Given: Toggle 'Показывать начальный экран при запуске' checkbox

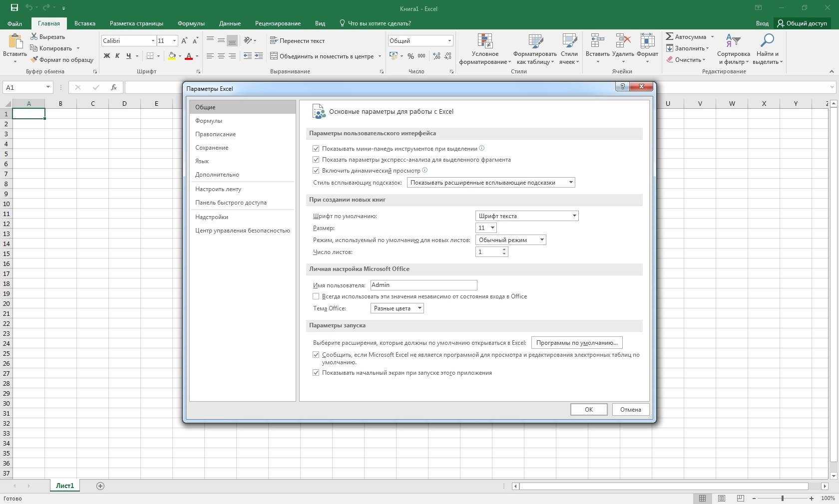Looking at the screenshot, I should (x=316, y=373).
